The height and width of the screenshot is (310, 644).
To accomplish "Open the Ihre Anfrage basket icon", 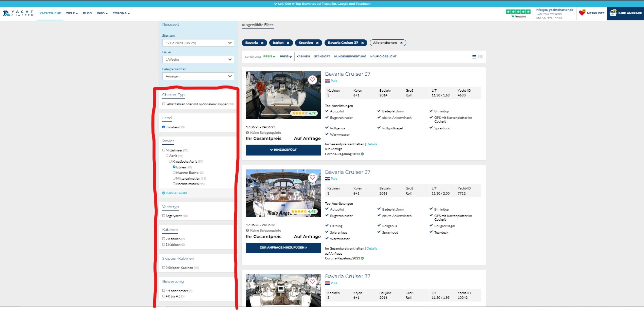I will point(613,13).
